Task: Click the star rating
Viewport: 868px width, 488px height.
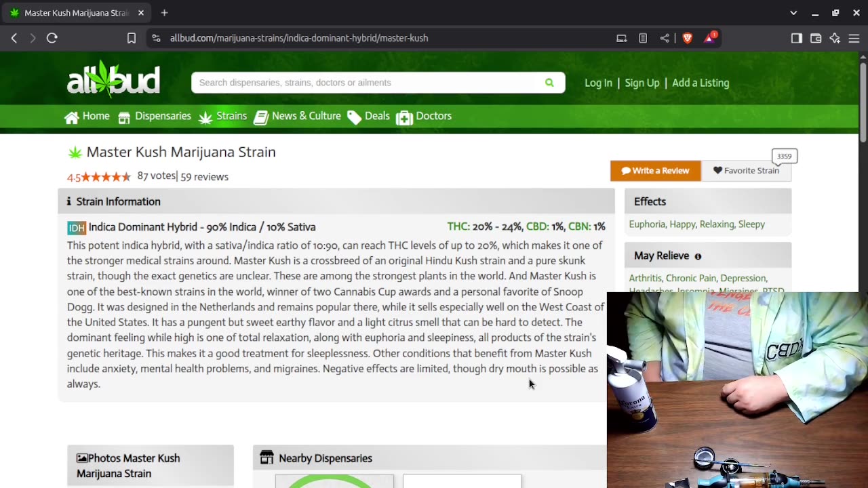Action: pyautogui.click(x=106, y=177)
